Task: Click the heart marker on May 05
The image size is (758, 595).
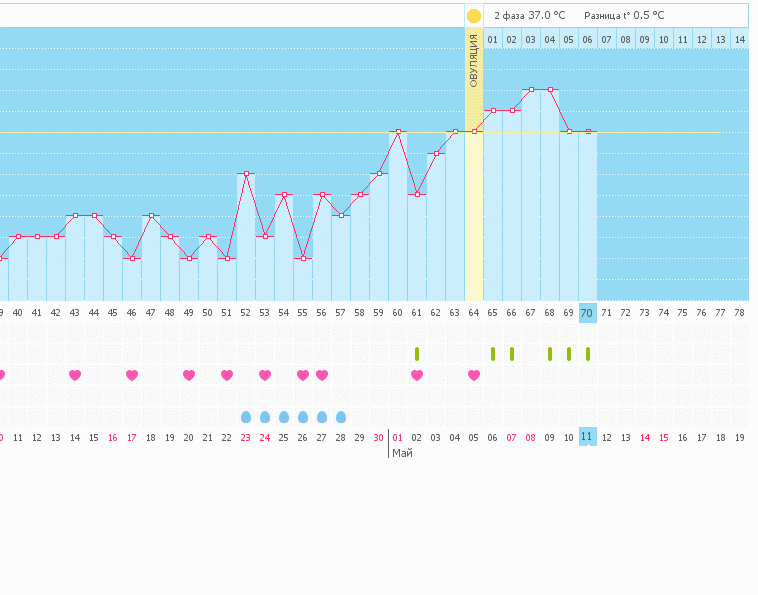Action: [474, 375]
